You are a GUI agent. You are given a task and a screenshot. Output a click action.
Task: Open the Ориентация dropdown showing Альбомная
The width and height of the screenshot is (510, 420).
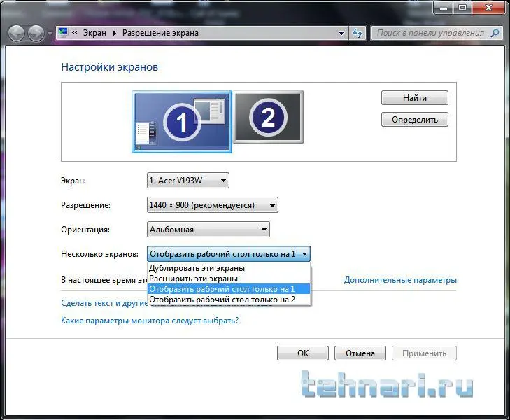tap(208, 230)
